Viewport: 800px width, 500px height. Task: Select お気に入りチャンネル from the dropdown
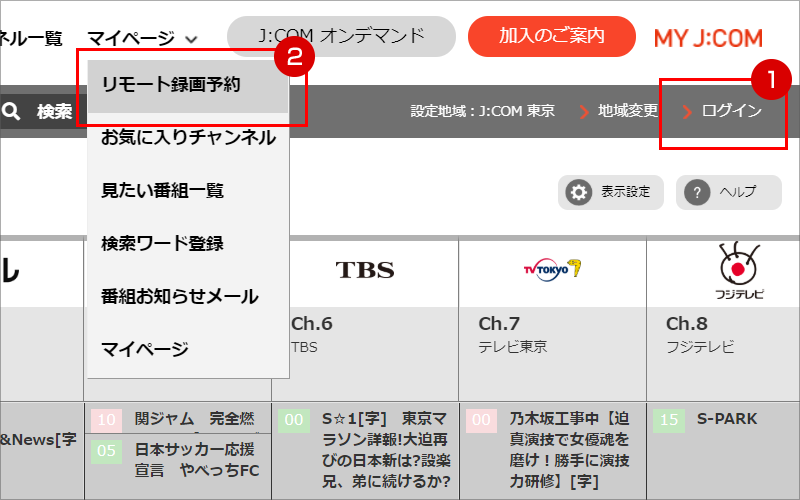pos(188,138)
